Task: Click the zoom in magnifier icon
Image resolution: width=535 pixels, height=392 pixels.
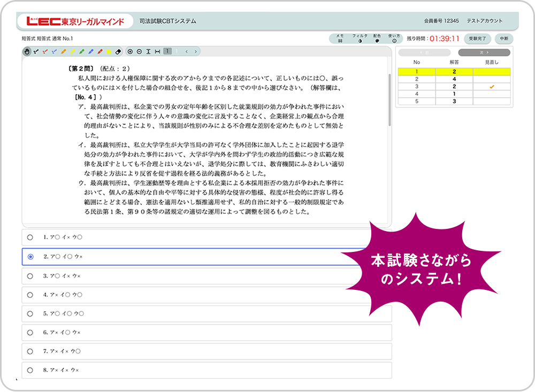Action: [x=131, y=51]
